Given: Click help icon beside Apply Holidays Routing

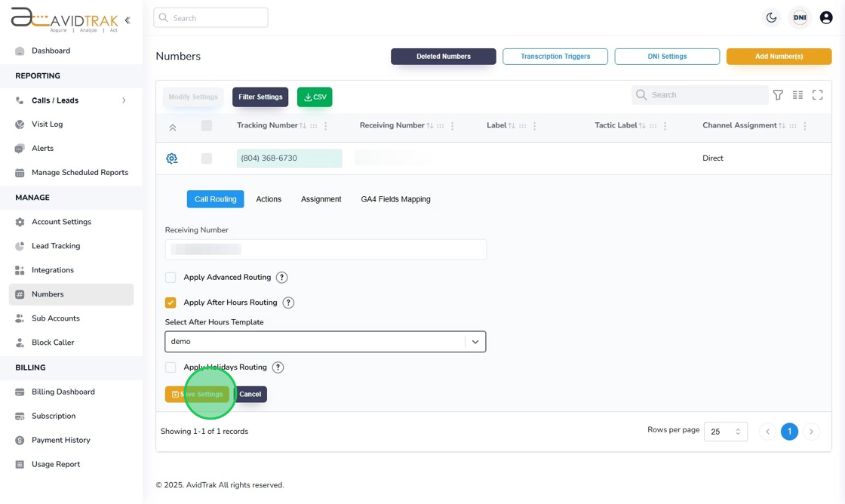Looking at the screenshot, I should point(278,367).
